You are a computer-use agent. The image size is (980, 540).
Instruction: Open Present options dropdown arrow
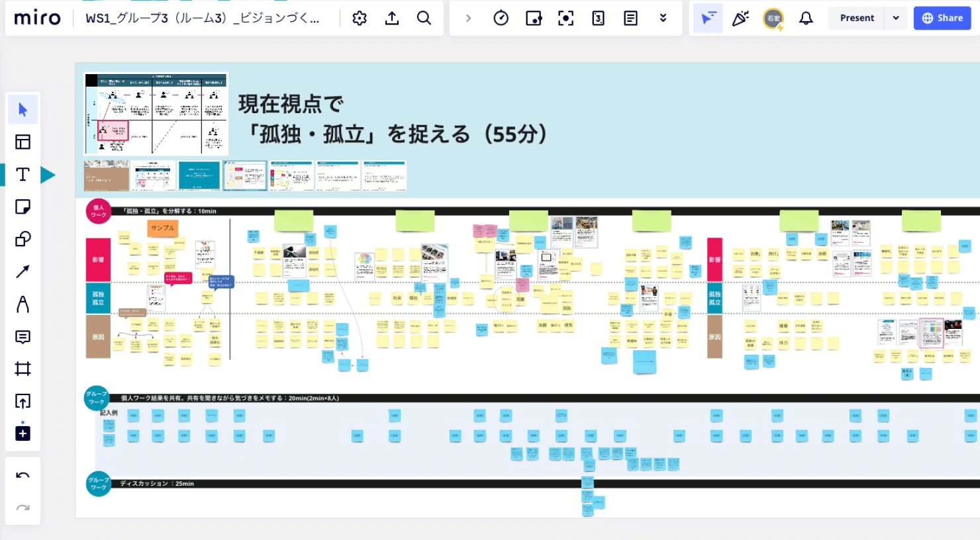896,18
